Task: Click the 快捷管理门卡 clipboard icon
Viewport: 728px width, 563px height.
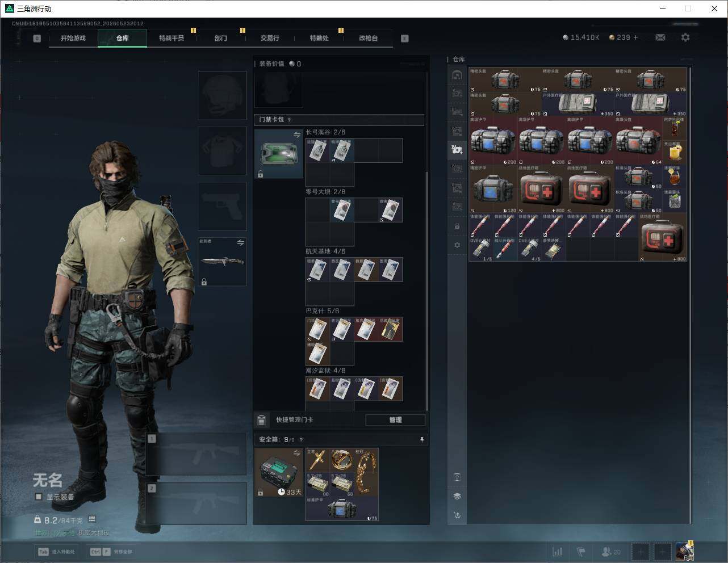Action: tap(262, 420)
